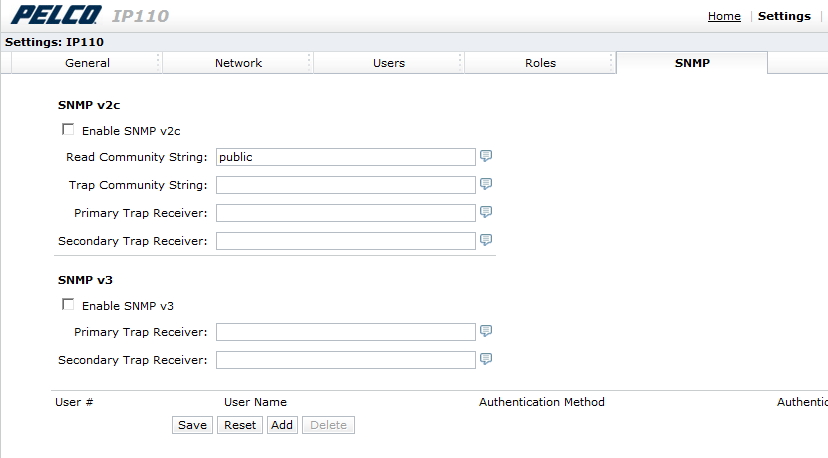This screenshot has width=828, height=458.
Task: Add a new SNMP user
Action: (x=282, y=425)
